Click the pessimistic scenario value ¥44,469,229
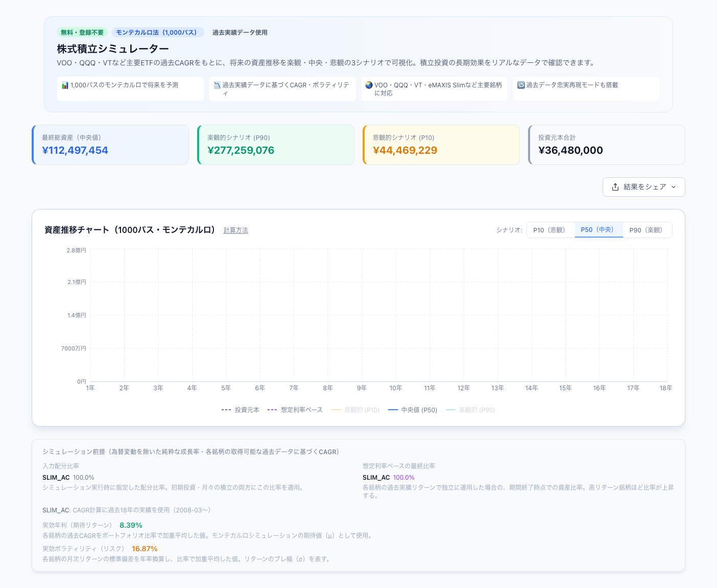The width and height of the screenshot is (717, 588). click(405, 150)
